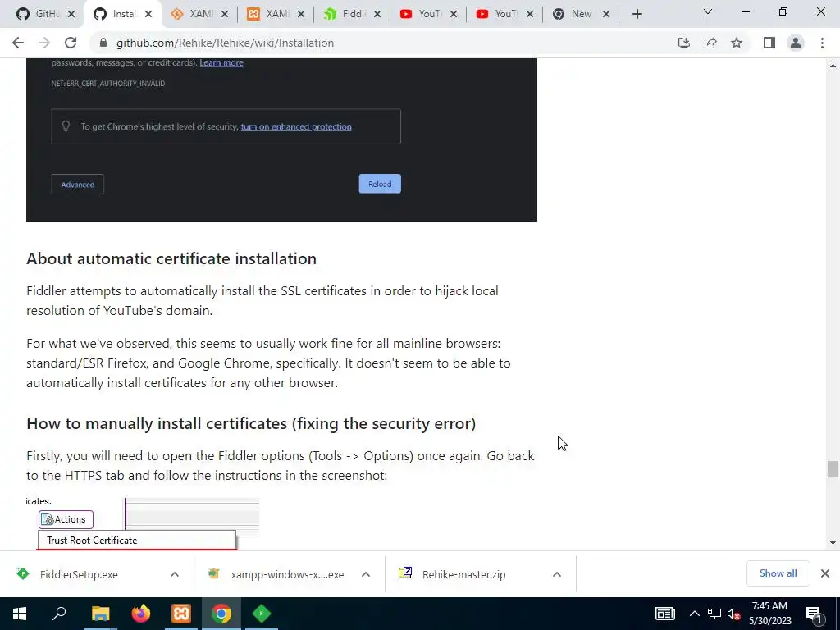This screenshot has height=630, width=840.
Task: Click the padlock site info icon
Action: point(104,43)
